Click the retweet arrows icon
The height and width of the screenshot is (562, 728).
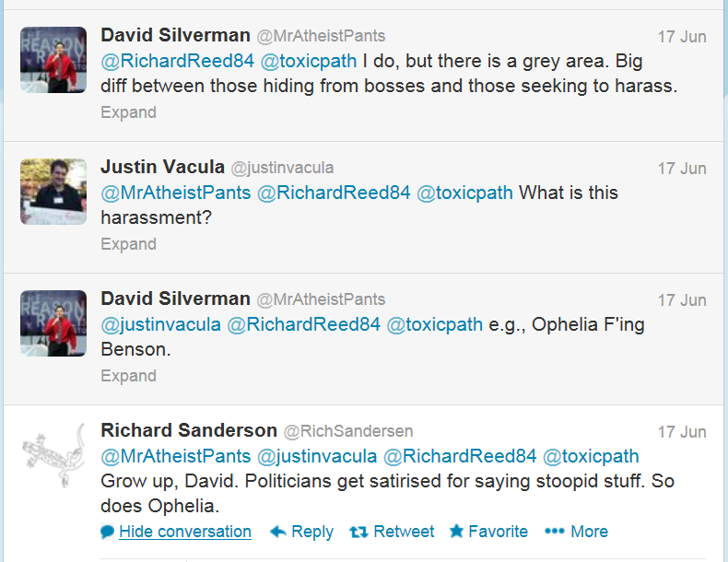(x=359, y=532)
